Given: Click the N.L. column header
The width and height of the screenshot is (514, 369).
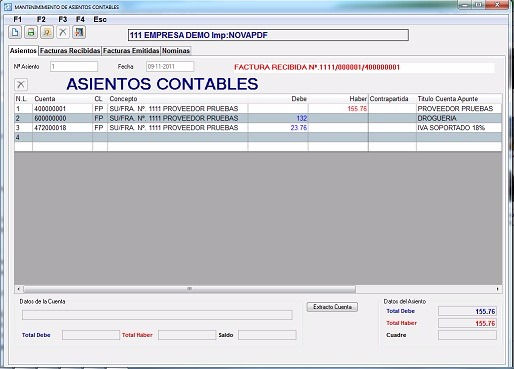Looking at the screenshot, I should (23, 99).
